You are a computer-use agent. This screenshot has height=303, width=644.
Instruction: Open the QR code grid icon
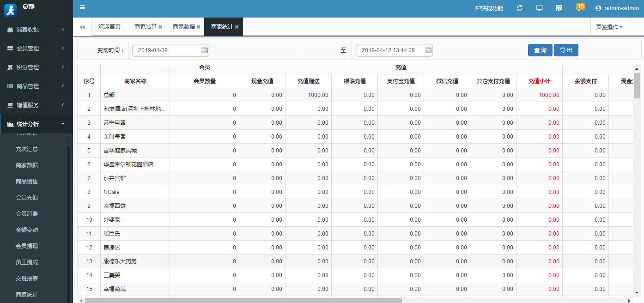point(559,8)
